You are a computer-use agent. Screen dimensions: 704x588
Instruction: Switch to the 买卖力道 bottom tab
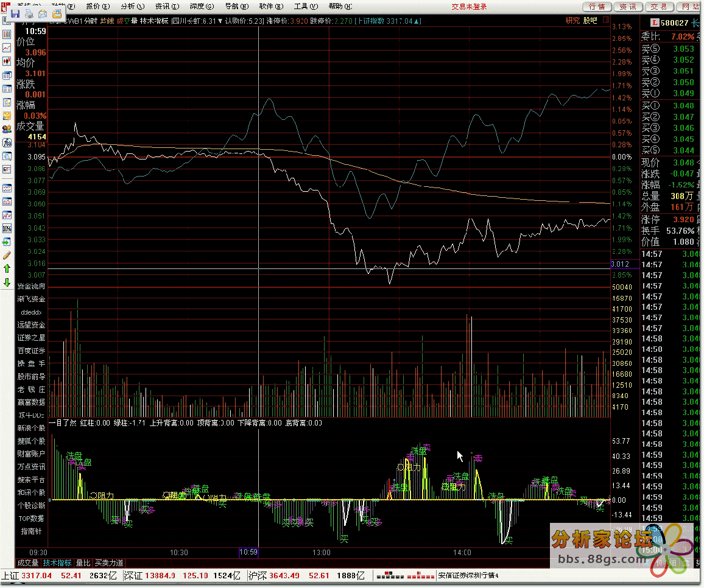(109, 563)
